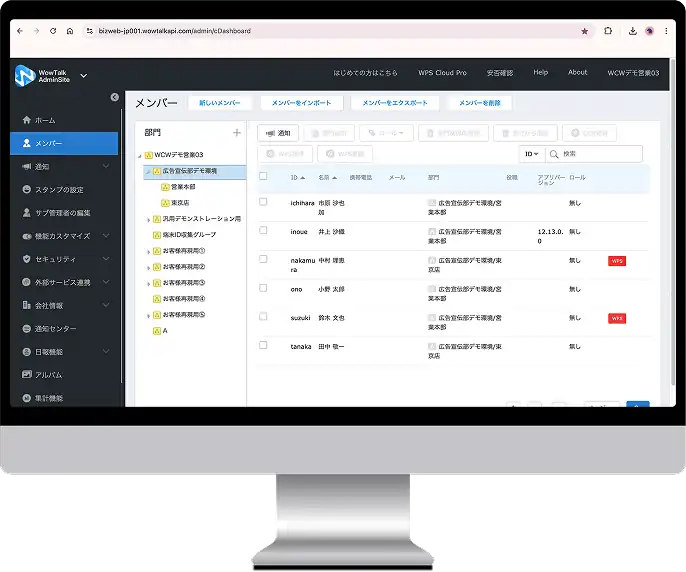Screen dimensions: 686x572
Task: Select the 端末ID収集グループ department
Action: click(189, 235)
